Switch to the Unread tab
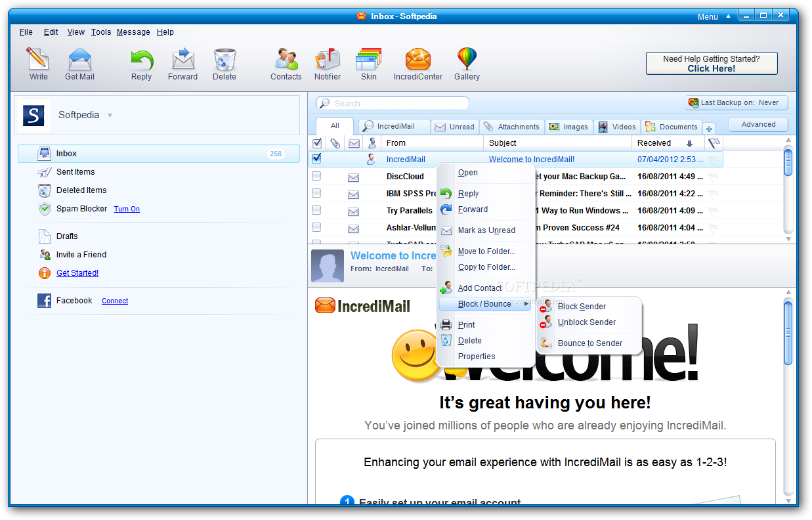 455,127
